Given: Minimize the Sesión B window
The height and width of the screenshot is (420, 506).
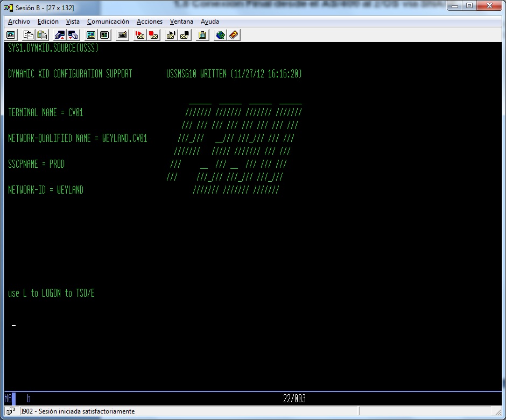Looking at the screenshot, I should (455, 5).
